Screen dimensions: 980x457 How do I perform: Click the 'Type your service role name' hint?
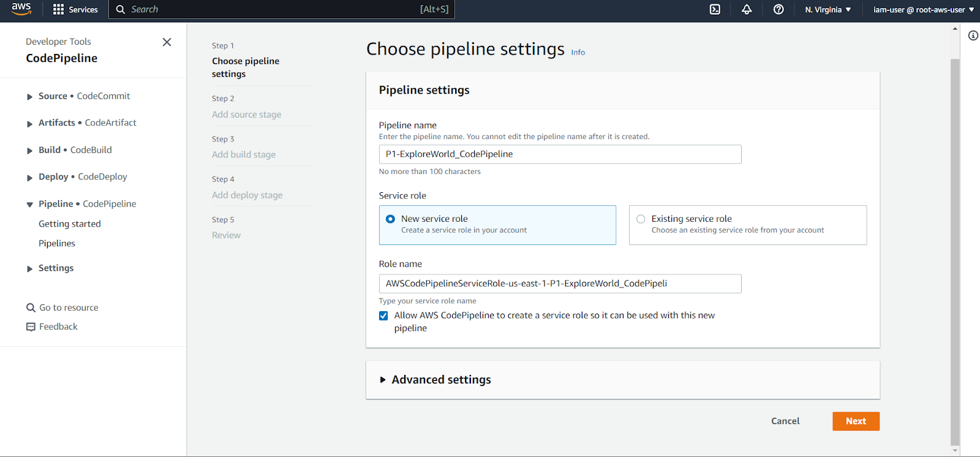coord(428,301)
